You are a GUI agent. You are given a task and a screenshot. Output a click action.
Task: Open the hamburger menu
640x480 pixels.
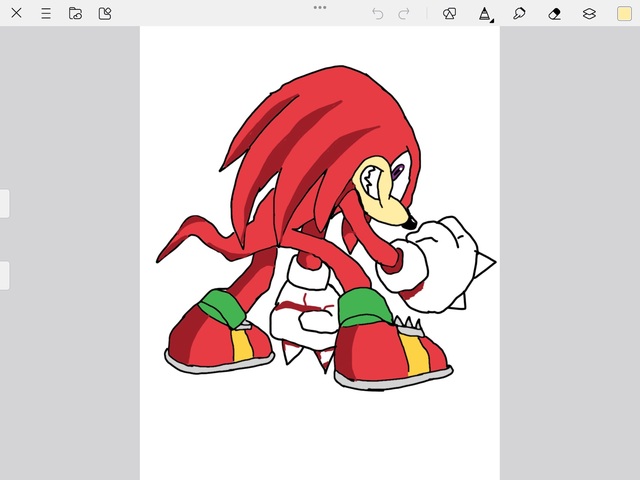point(46,14)
